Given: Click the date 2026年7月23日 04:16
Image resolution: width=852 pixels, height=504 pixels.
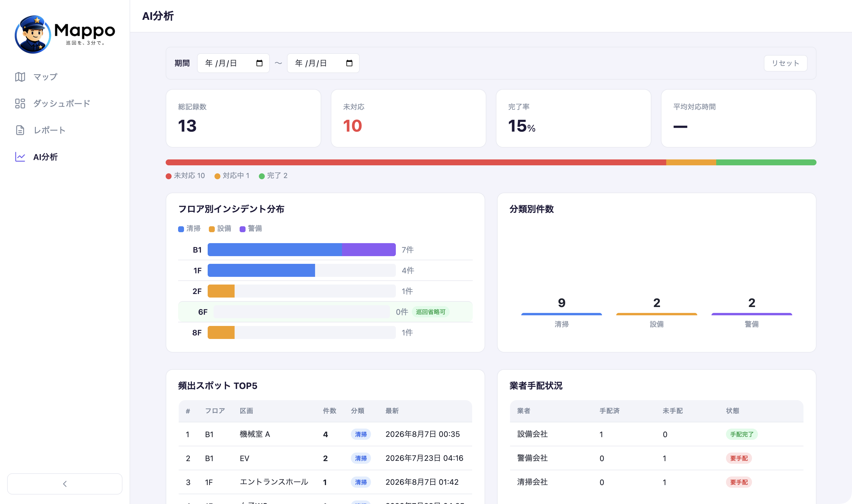Looking at the screenshot, I should point(425,458).
